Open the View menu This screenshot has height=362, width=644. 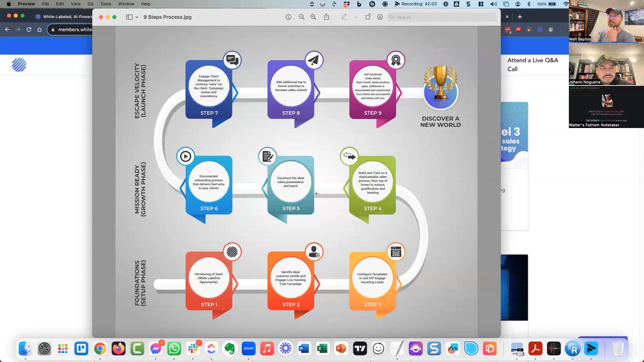click(x=75, y=4)
